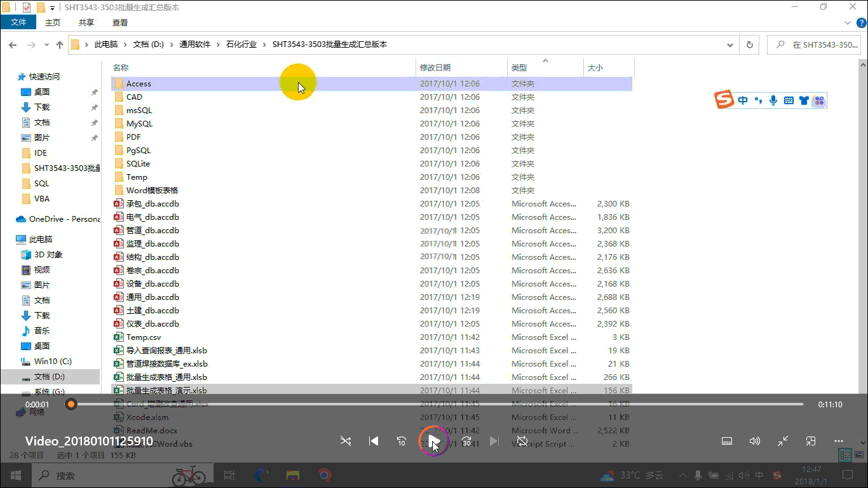
Task: Open the Sogou soft keyboard
Action: 789,100
